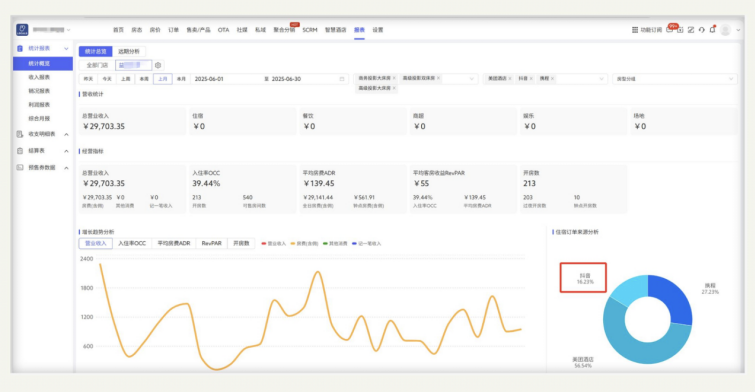Click the edit note icon in header

point(690,30)
